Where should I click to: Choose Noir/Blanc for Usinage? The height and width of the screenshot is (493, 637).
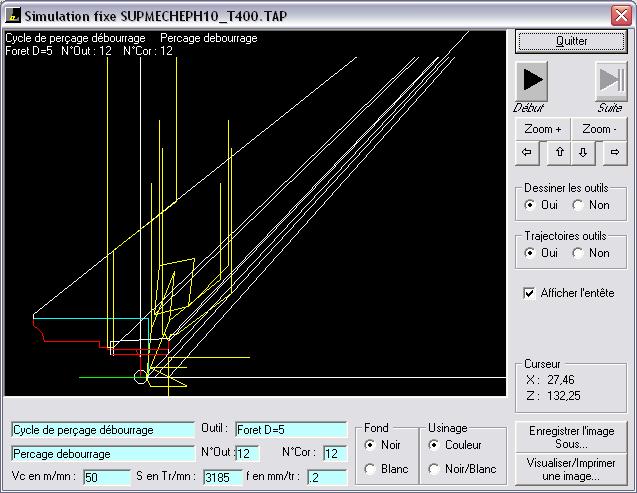[435, 469]
